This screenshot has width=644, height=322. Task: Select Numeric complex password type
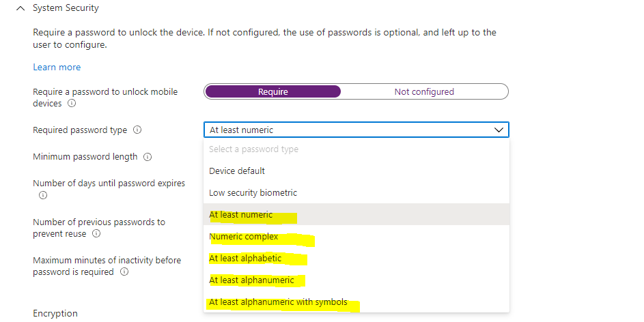click(356, 237)
